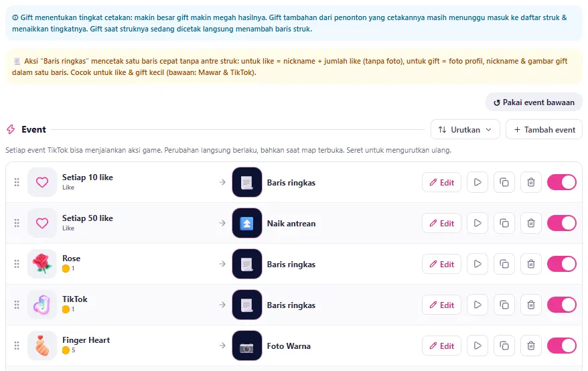Play test the TikTok gift event
The height and width of the screenshot is (371, 588).
click(x=477, y=305)
